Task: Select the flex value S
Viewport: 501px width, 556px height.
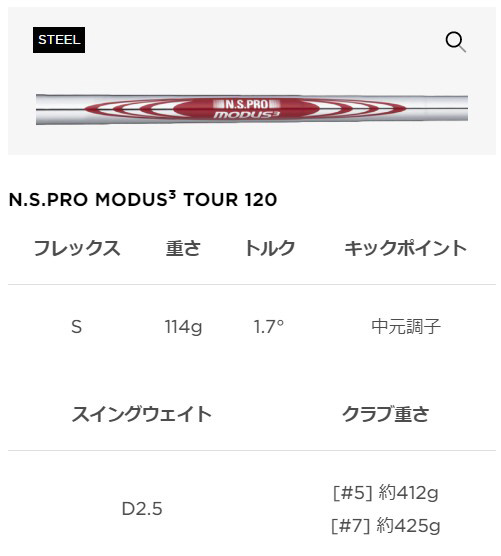Action: coord(77,327)
